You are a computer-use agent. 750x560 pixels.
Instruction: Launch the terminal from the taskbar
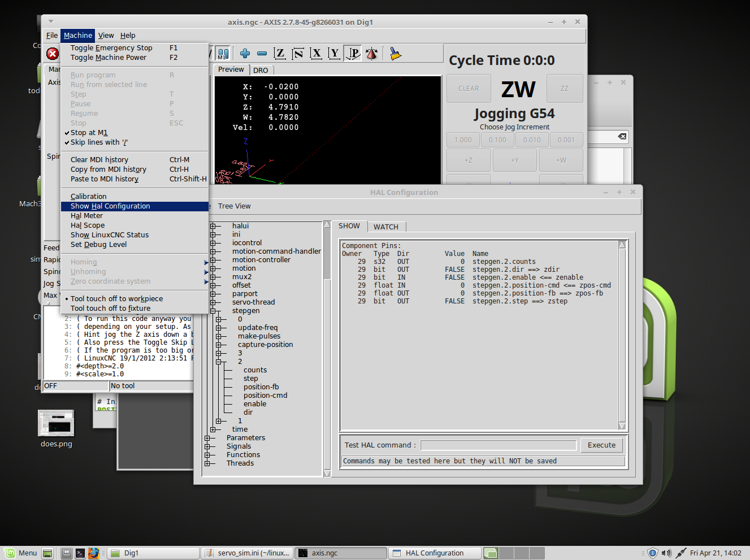click(x=80, y=553)
